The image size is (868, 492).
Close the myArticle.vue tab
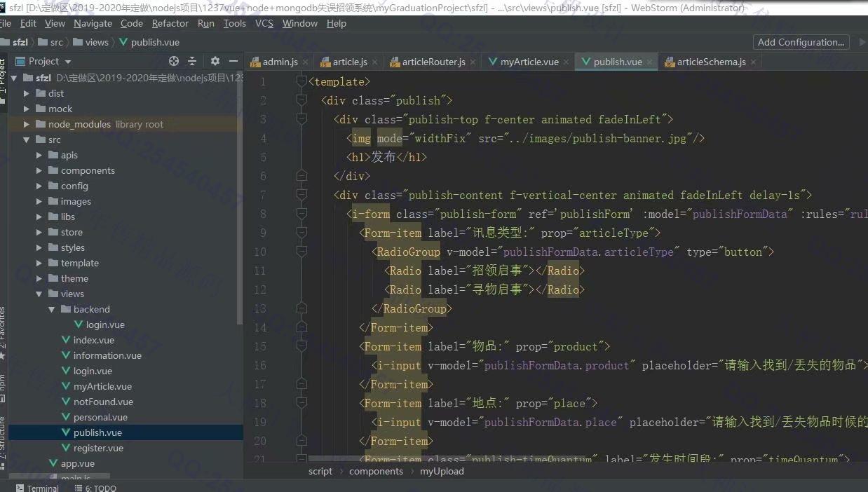(x=566, y=62)
